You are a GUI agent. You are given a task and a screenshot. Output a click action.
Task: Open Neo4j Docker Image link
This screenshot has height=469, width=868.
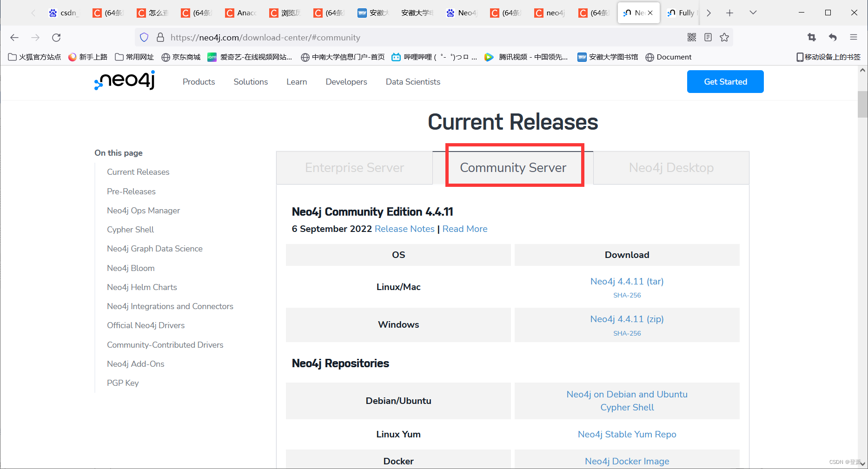pos(627,461)
